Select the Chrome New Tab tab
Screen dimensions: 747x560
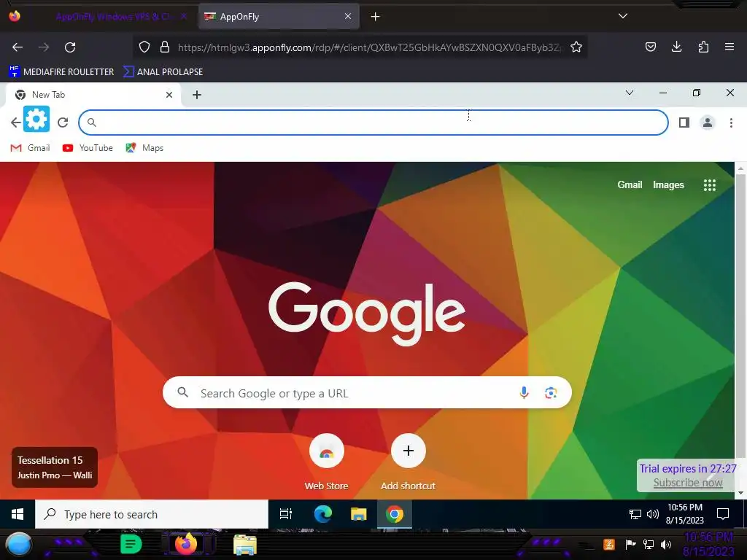[x=93, y=95]
